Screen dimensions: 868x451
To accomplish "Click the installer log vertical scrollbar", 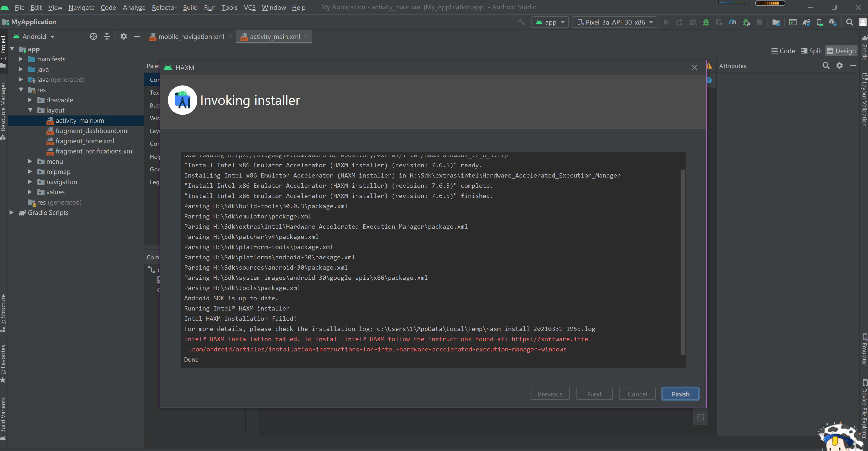I will click(683, 262).
